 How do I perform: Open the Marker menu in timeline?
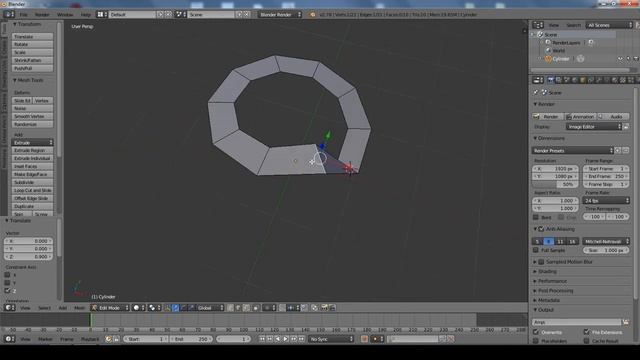(45, 339)
